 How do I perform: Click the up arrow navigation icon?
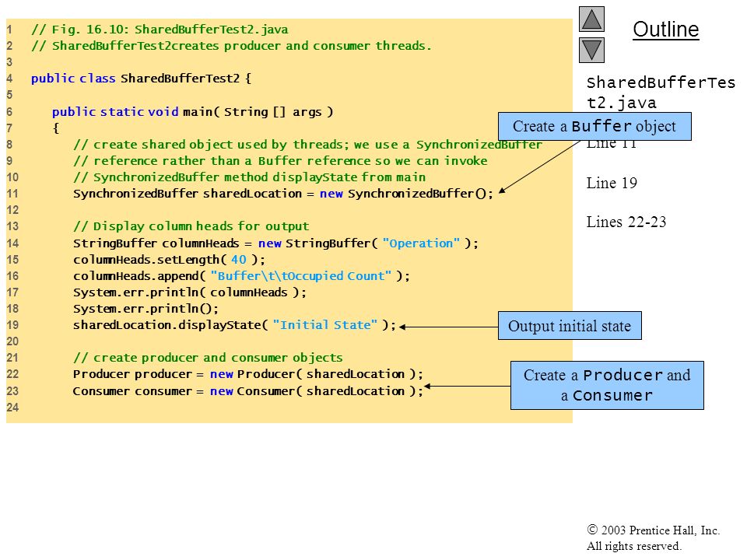[x=591, y=19]
